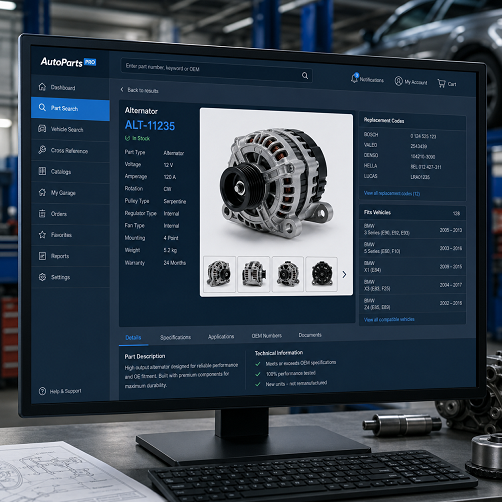Click the Orders clipboard icon
This screenshot has width=502, height=502.
pos(42,213)
